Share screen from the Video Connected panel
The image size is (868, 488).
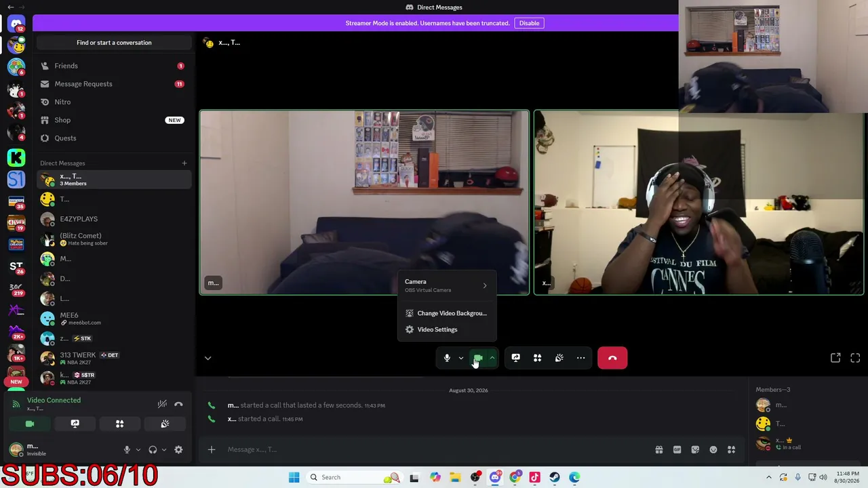click(x=75, y=424)
